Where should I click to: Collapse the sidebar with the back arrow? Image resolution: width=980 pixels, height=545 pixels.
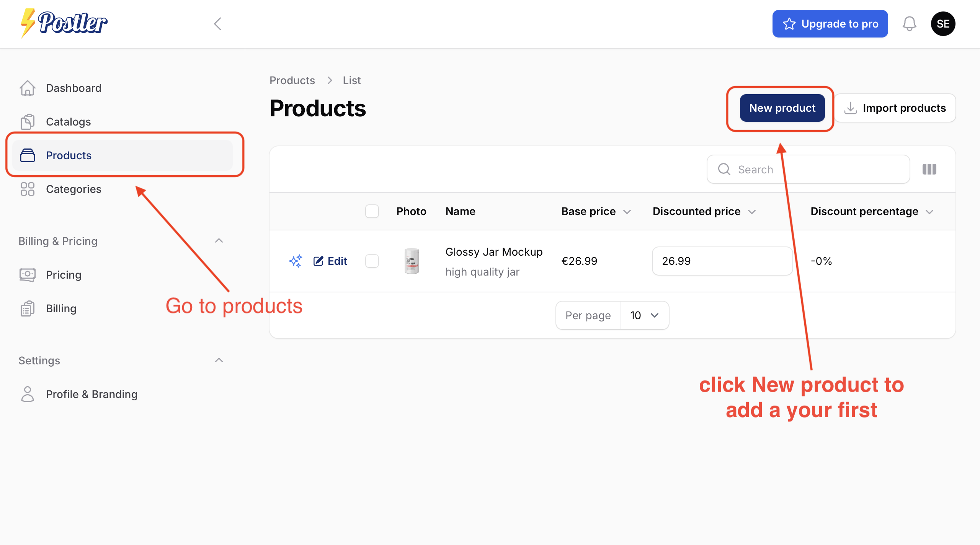pos(217,23)
